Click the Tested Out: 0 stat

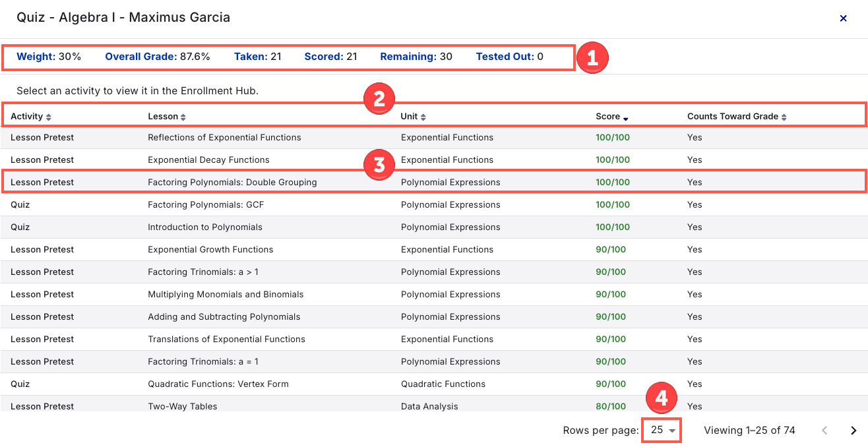(510, 57)
